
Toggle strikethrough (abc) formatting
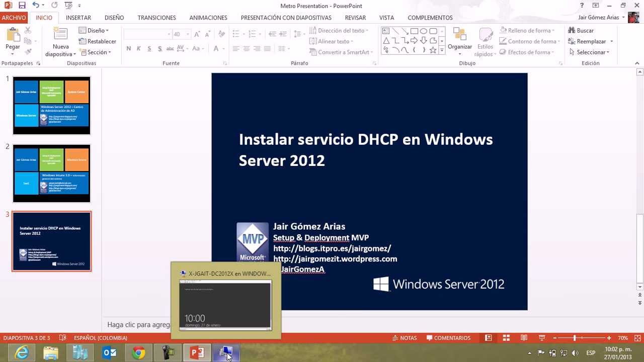[170, 49]
